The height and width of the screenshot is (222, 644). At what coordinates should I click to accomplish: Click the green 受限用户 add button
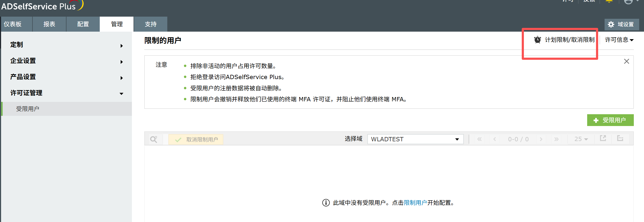(x=610, y=120)
